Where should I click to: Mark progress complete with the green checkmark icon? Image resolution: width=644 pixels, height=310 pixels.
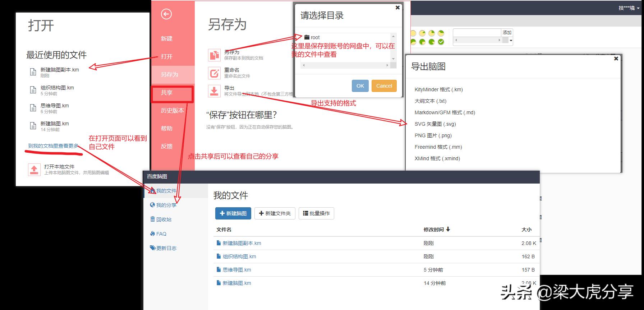(441, 42)
